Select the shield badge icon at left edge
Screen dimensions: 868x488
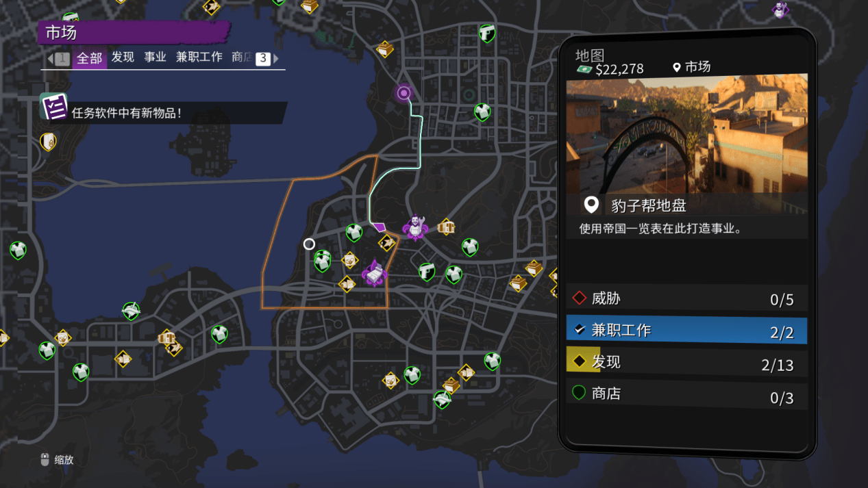48,142
